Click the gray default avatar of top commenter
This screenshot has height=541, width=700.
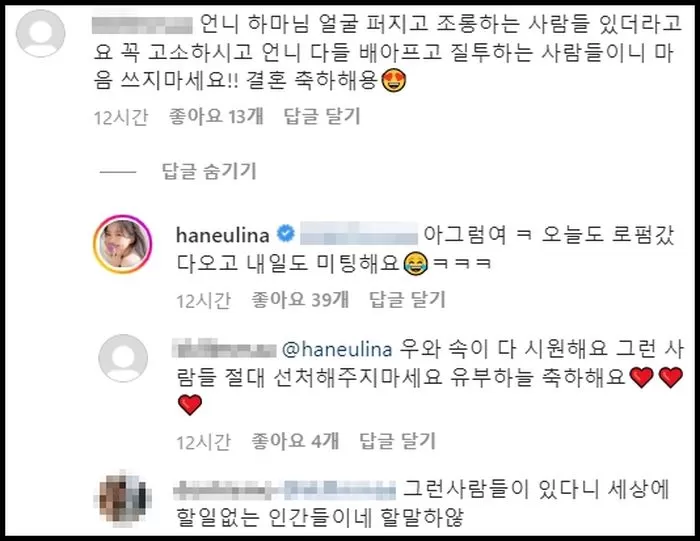click(x=41, y=33)
